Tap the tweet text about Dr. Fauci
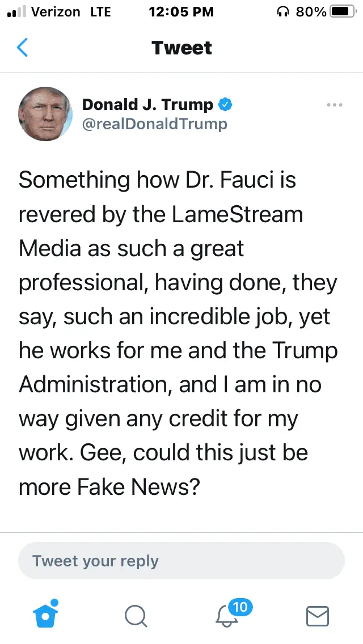 pyautogui.click(x=179, y=334)
